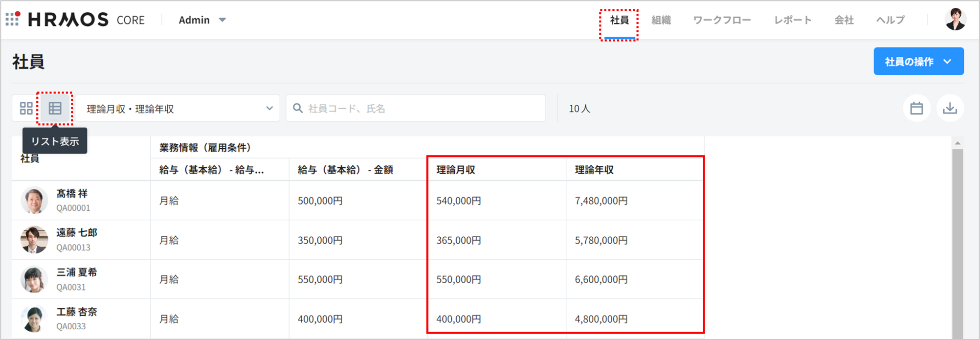Open the 理論月収・理論年収 column preset dropdown
The image size is (980, 340).
(178, 108)
